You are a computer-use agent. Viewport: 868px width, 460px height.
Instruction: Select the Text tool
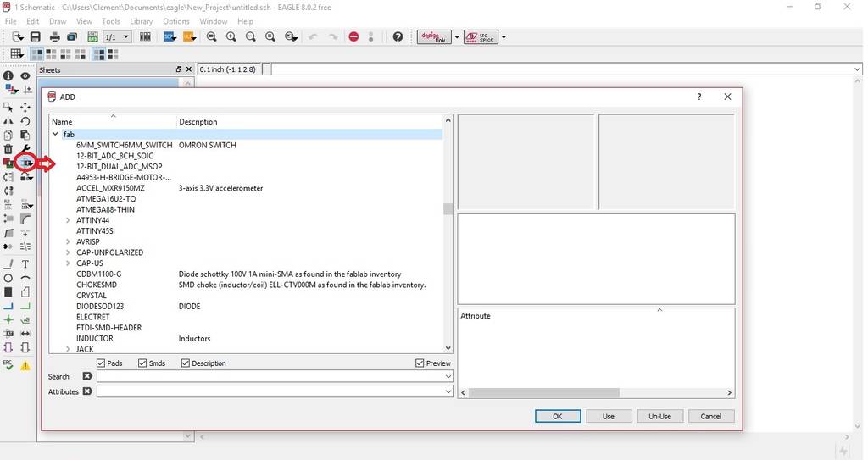click(x=25, y=264)
